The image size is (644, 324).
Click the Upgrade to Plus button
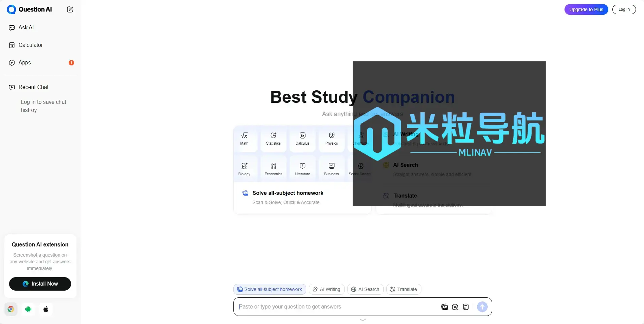pos(586,9)
